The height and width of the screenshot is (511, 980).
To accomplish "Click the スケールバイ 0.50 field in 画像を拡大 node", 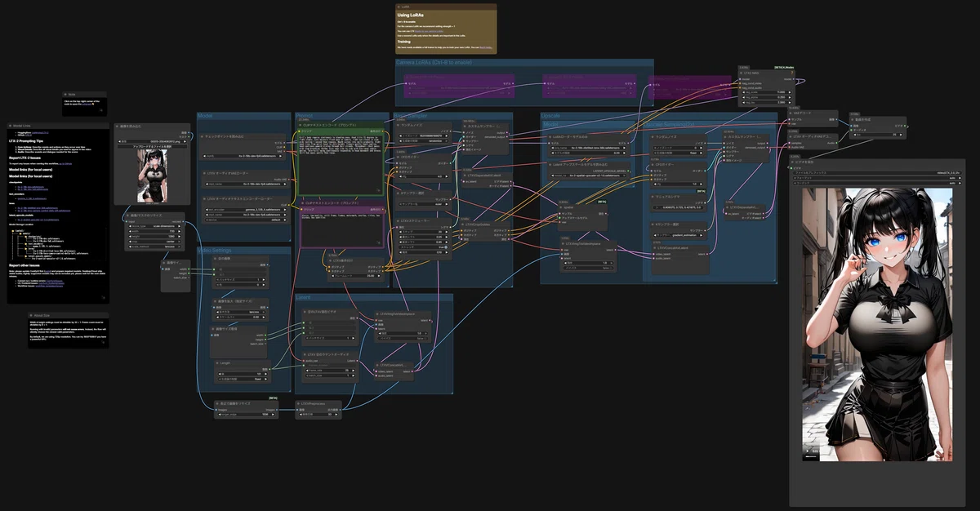I will click(x=241, y=318).
